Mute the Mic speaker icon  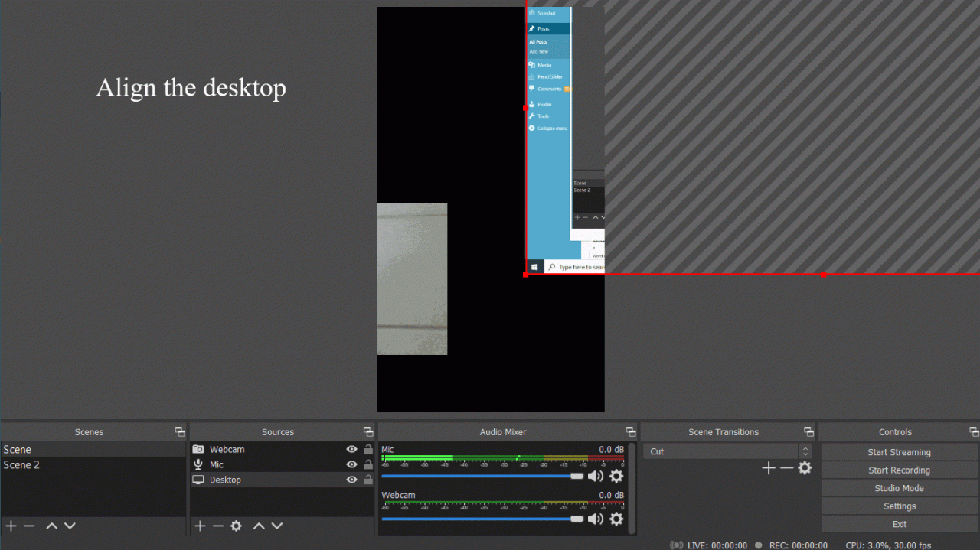[595, 476]
